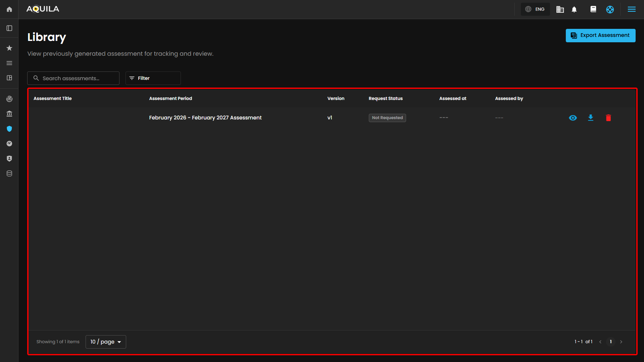Click the organization building icon in header

coord(560,9)
